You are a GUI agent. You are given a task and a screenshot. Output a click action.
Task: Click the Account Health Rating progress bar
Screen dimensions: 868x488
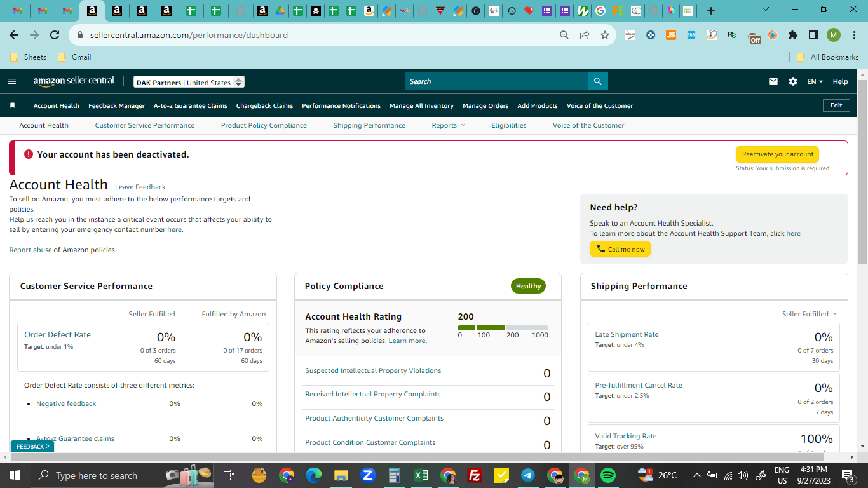point(503,328)
